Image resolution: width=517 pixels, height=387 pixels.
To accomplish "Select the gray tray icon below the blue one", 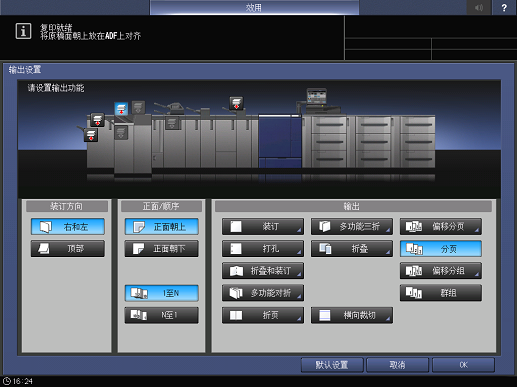I will coord(121,132).
